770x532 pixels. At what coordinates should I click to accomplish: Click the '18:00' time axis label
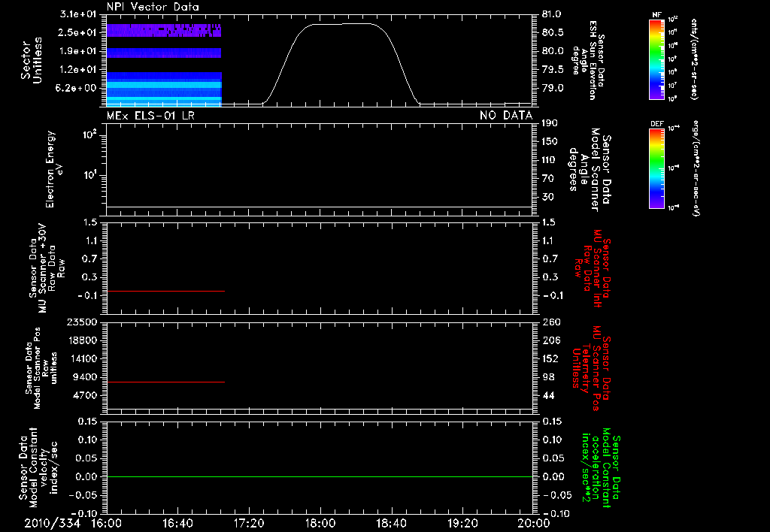pyautogui.click(x=320, y=523)
